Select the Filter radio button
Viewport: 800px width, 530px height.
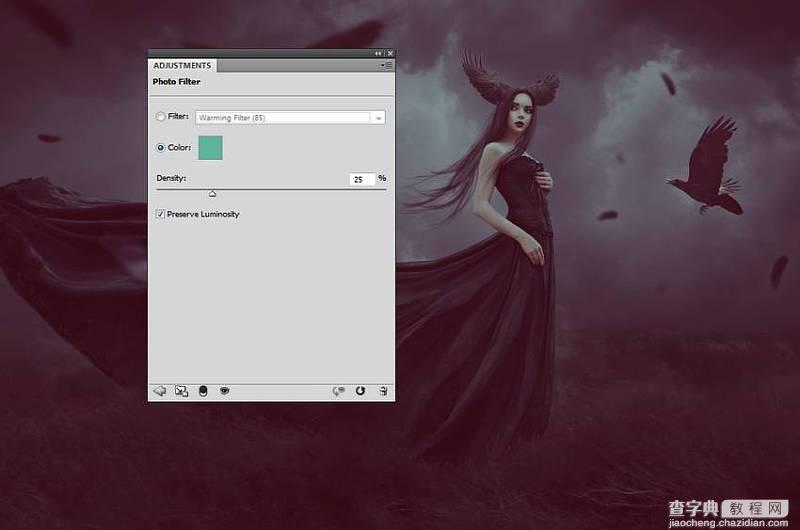pos(161,117)
